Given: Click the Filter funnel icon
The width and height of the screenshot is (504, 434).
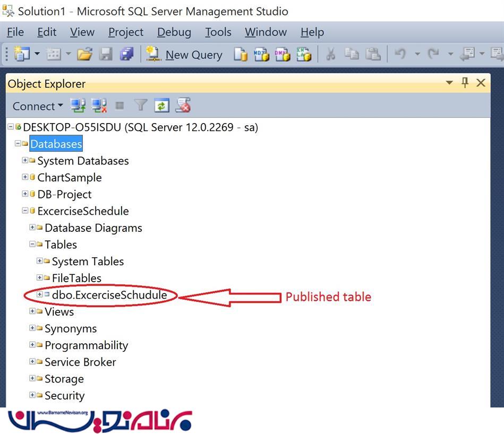Looking at the screenshot, I should [x=141, y=105].
